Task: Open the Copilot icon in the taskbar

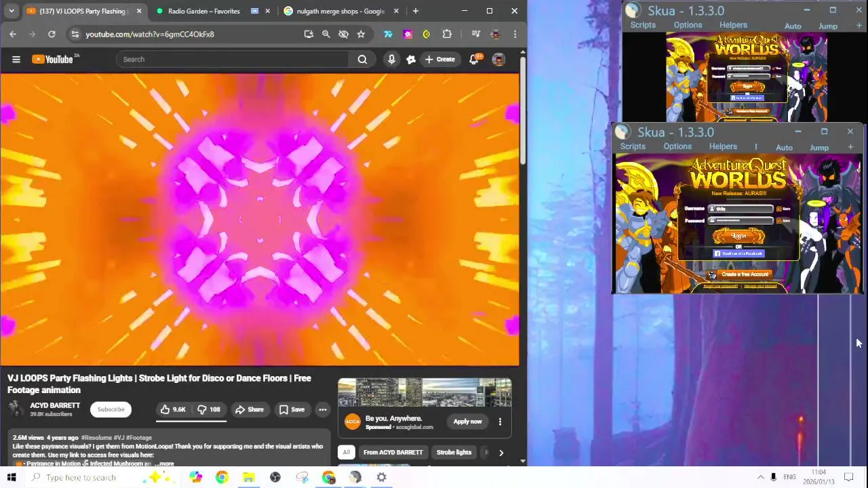Action: pyautogui.click(x=195, y=477)
